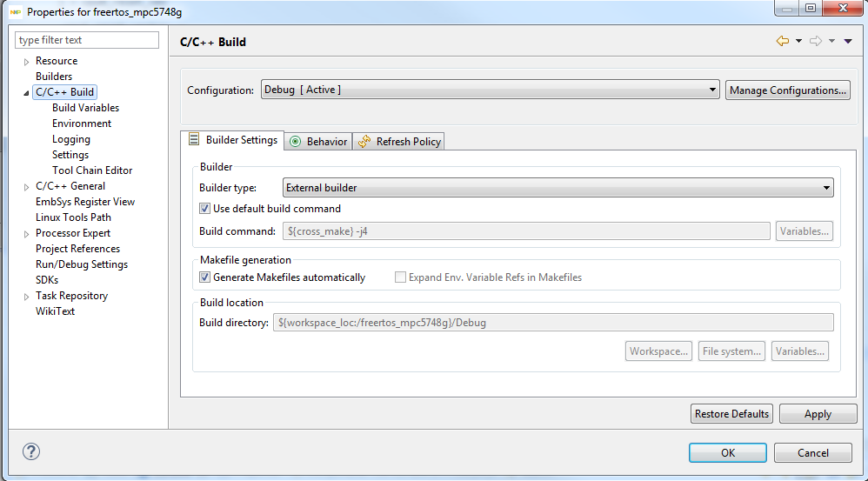Select C/C++ General item
868x481 pixels.
click(x=70, y=186)
